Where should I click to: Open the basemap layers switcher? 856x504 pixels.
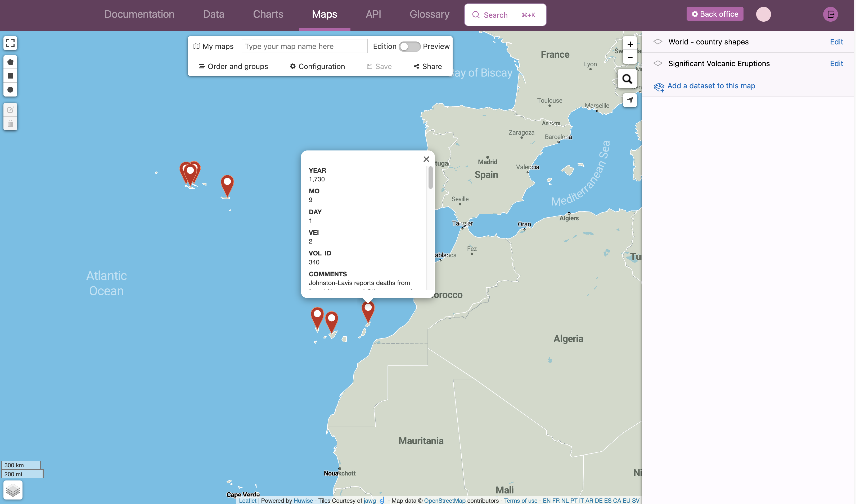pos(13,490)
